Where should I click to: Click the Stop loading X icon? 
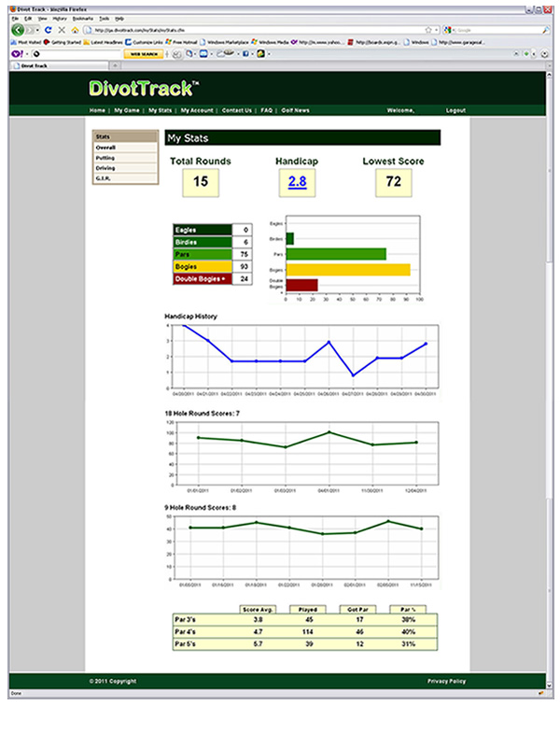pos(63,30)
